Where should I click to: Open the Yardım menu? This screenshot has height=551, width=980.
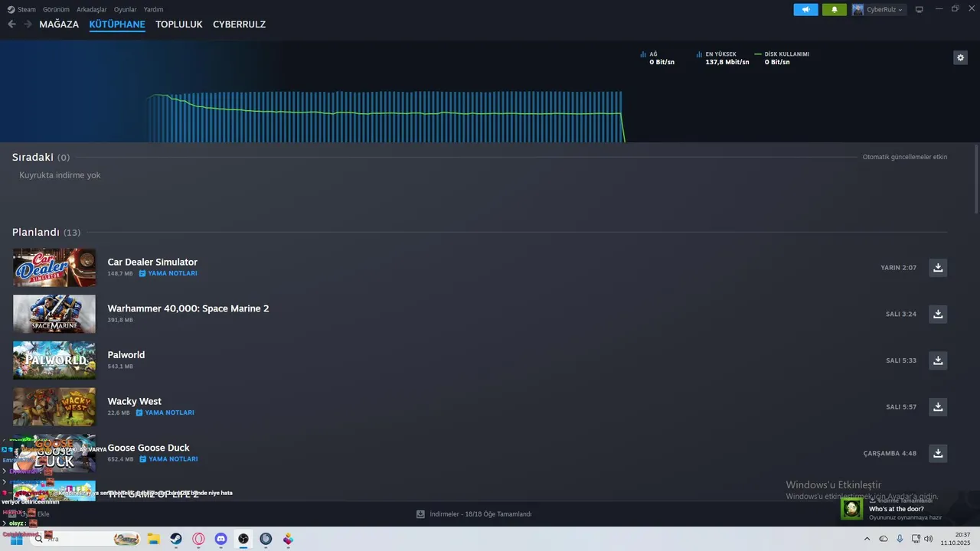153,9
